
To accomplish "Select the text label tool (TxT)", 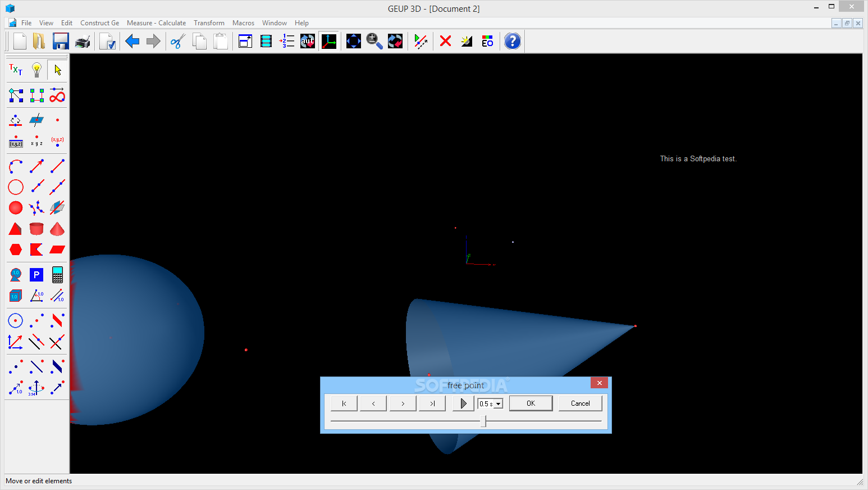I will click(16, 70).
